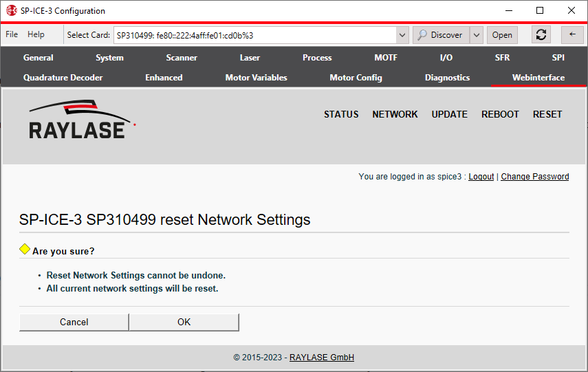Open the Discover options dropdown arrow

click(x=477, y=35)
